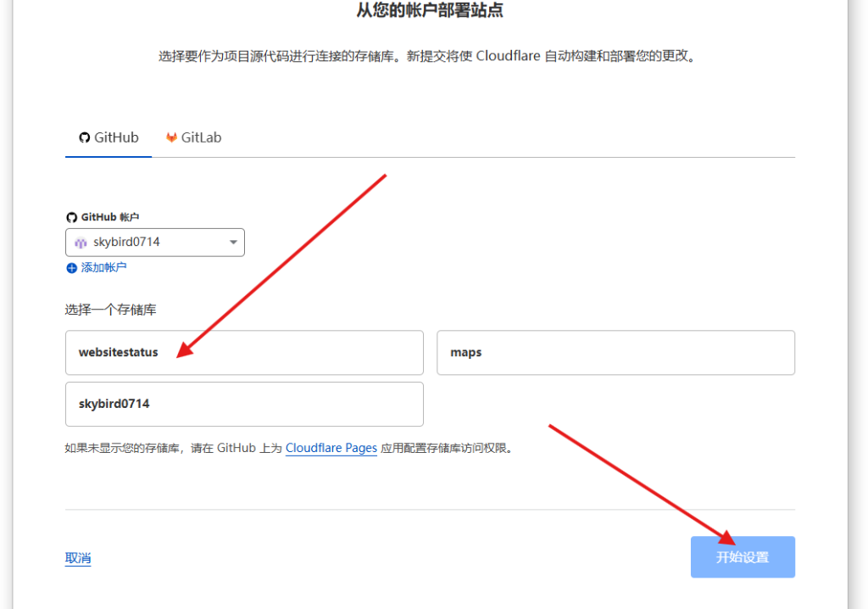Click the 从您的帐户部署站点 heading
The width and height of the screenshot is (868, 609).
tap(430, 10)
